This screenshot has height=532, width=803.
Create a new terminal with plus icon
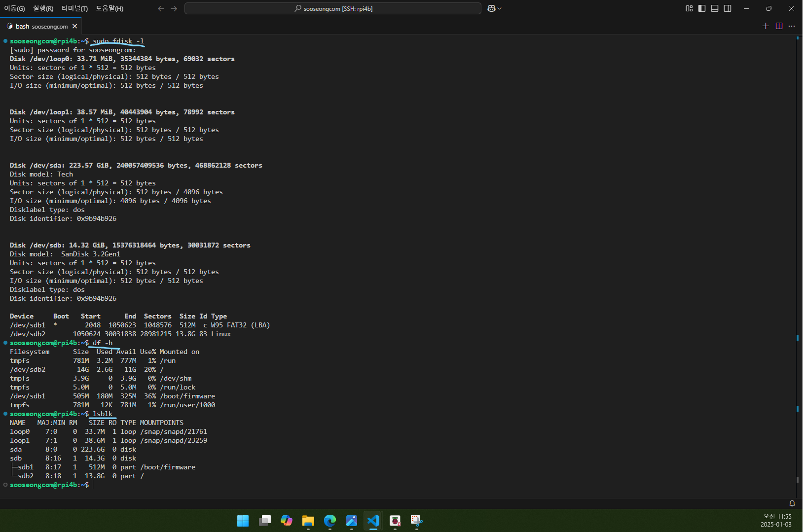pos(766,26)
